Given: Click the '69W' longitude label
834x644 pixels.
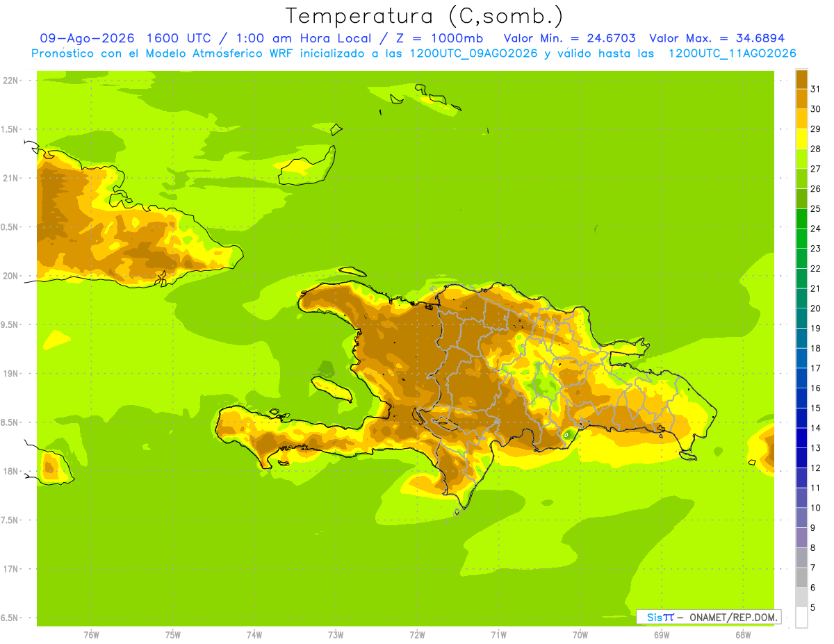Looking at the screenshot, I should coord(662,635).
